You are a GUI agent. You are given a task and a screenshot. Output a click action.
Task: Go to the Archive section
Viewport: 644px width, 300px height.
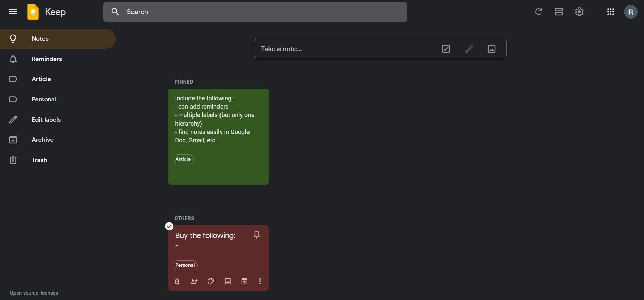pos(42,140)
